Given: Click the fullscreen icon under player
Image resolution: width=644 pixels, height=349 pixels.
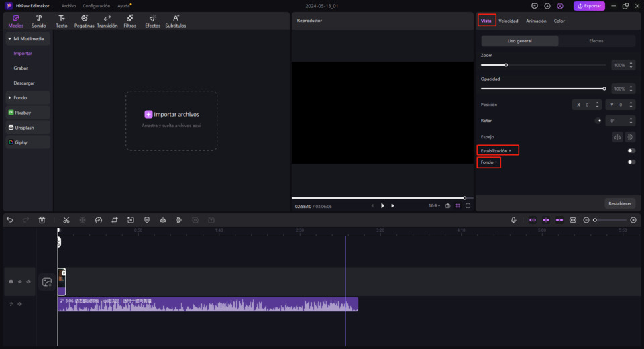Looking at the screenshot, I should coord(468,206).
